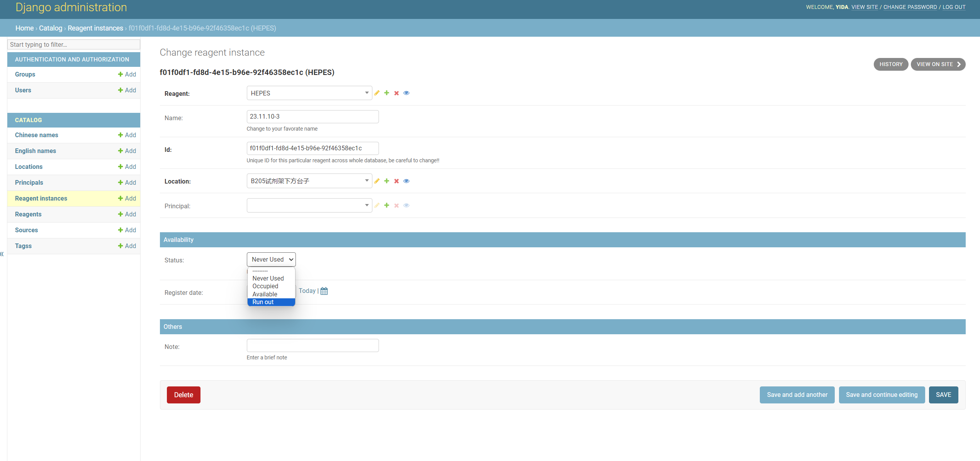Click the pencil edit icon next to Reagent
Image resolution: width=980 pixels, height=461 pixels.
(x=377, y=93)
